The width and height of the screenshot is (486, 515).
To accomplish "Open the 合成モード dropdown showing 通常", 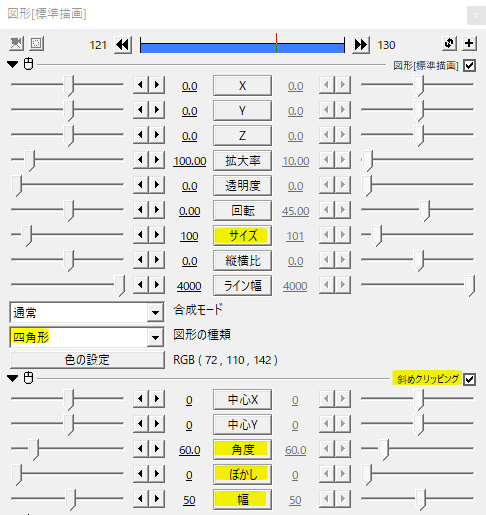I will click(87, 312).
